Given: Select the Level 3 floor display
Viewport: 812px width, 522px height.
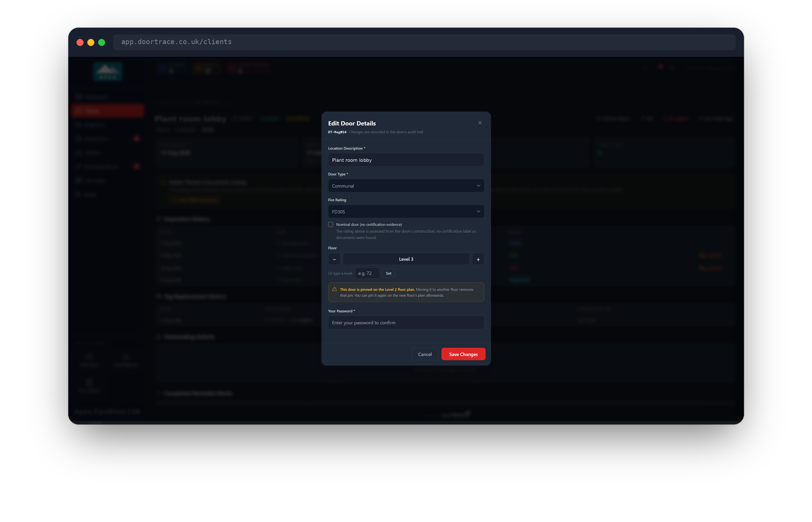Looking at the screenshot, I should pyautogui.click(x=406, y=259).
